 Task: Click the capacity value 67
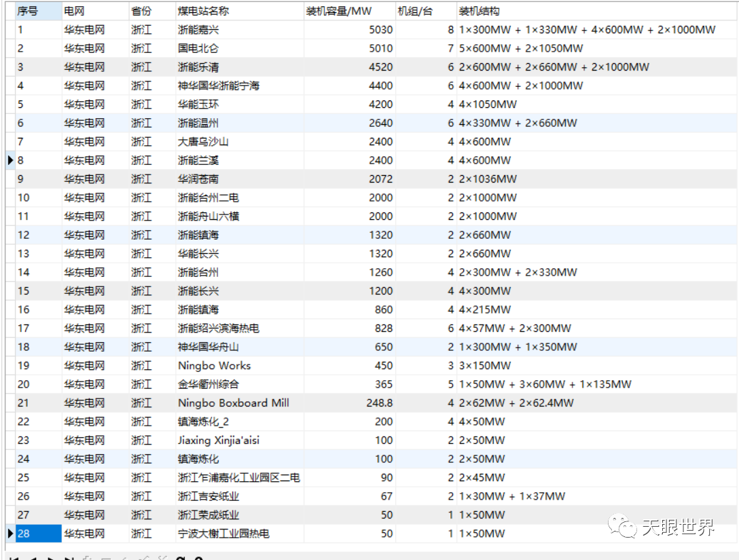tap(349, 496)
